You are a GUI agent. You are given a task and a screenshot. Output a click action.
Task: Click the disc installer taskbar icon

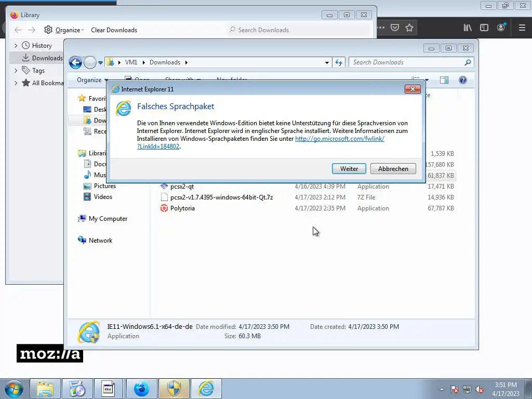coord(77,389)
